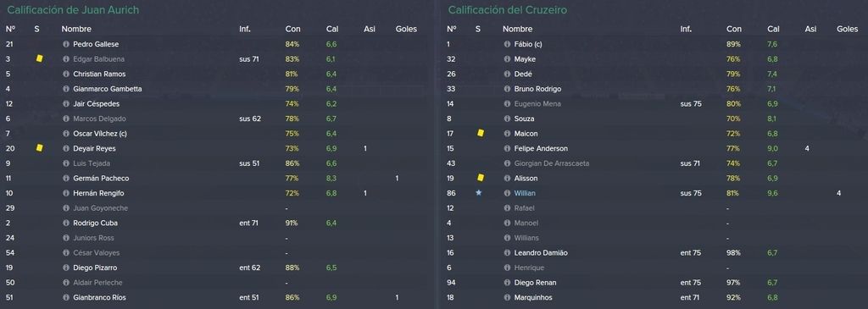Sort Juan Aurich table by Nombre column
Image resolution: width=868 pixels, height=309 pixels.
[76, 29]
